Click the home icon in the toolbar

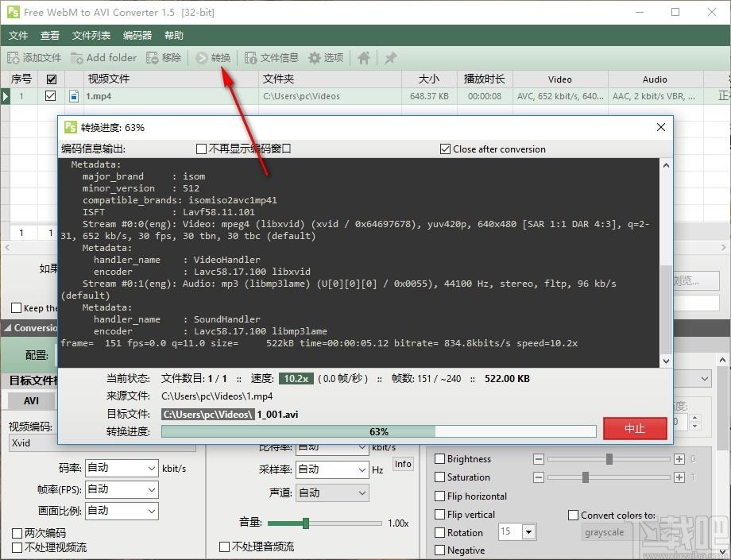pyautogui.click(x=364, y=58)
